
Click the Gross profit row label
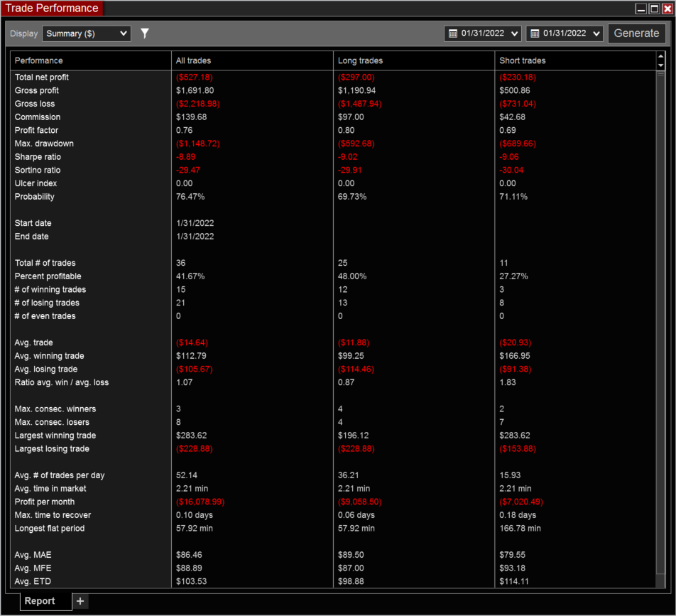[37, 91]
